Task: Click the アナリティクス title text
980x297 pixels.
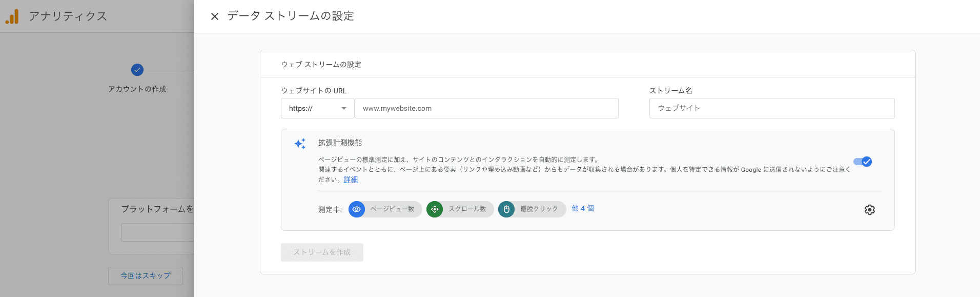Action: [x=68, y=16]
